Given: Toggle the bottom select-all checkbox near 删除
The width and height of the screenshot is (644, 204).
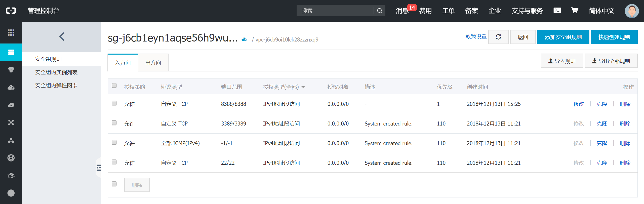Looking at the screenshot, I should tap(114, 184).
